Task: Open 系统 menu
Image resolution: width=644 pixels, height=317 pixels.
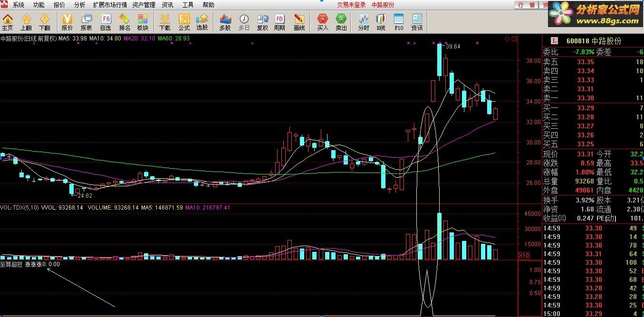Action: coord(19,5)
